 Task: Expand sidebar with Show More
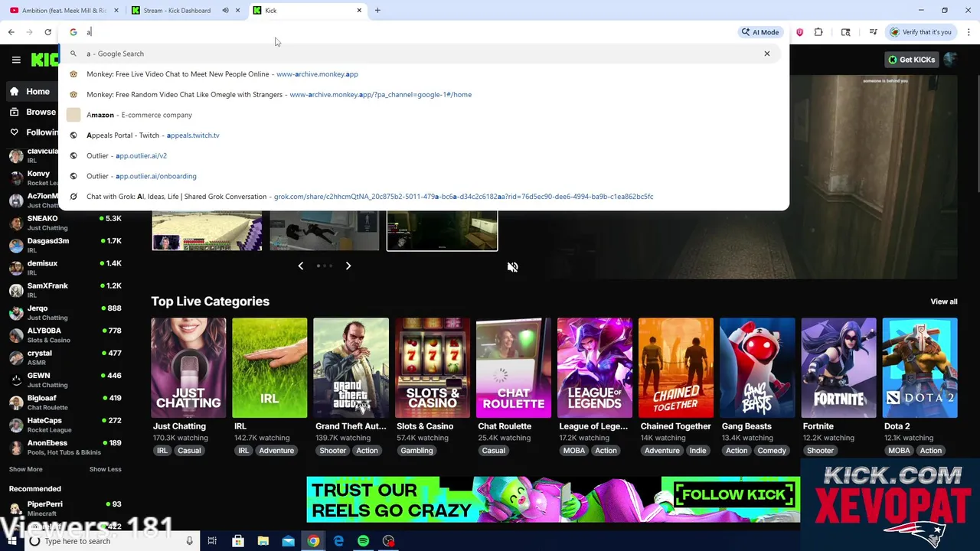pyautogui.click(x=26, y=469)
